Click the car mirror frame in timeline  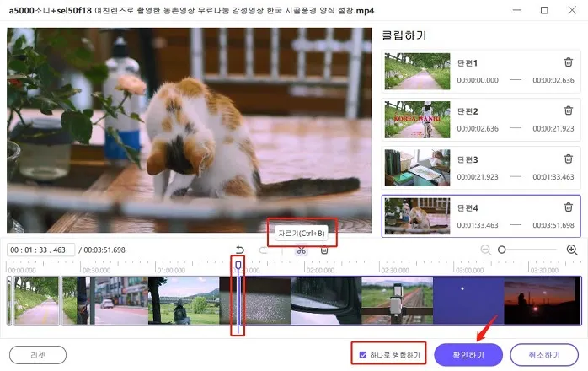[326, 301]
